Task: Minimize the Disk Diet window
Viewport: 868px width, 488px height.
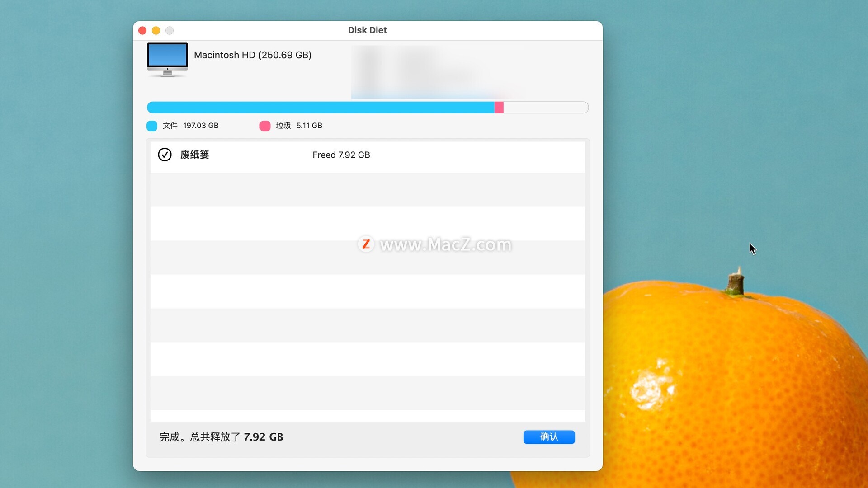Action: point(156,30)
